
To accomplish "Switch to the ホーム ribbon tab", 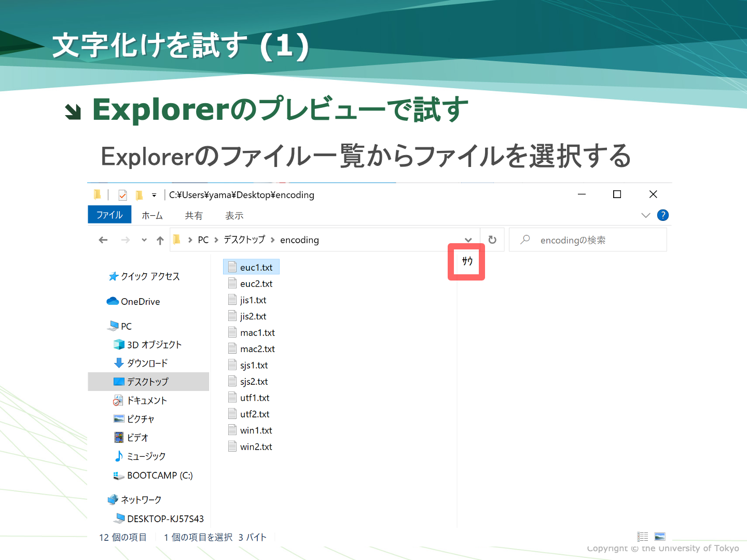I will pos(152,215).
